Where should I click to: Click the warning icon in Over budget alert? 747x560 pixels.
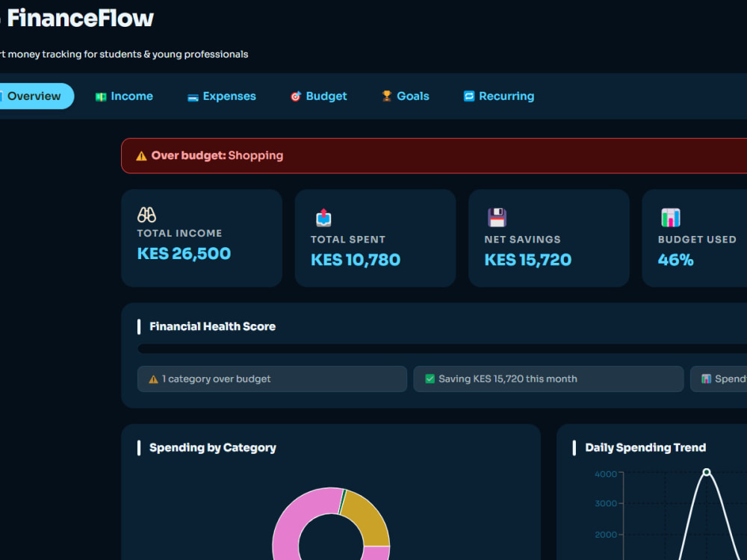tap(141, 156)
